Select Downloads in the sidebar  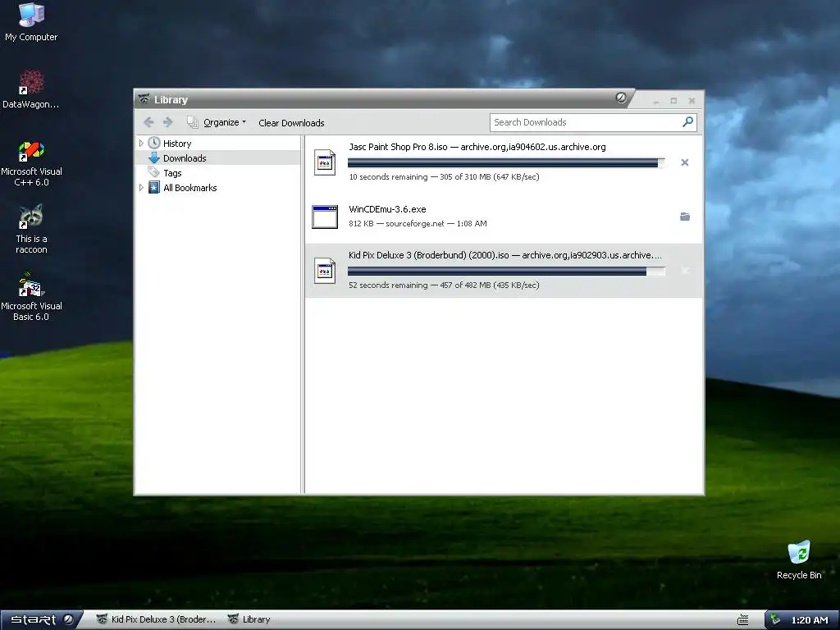click(x=185, y=158)
